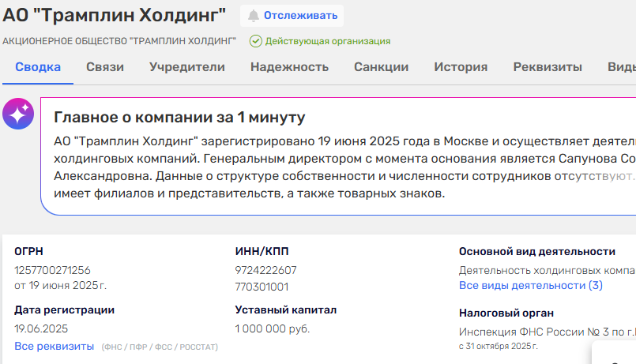Select the Санкции tab
Screen dimensions: 636x364
click(x=381, y=67)
